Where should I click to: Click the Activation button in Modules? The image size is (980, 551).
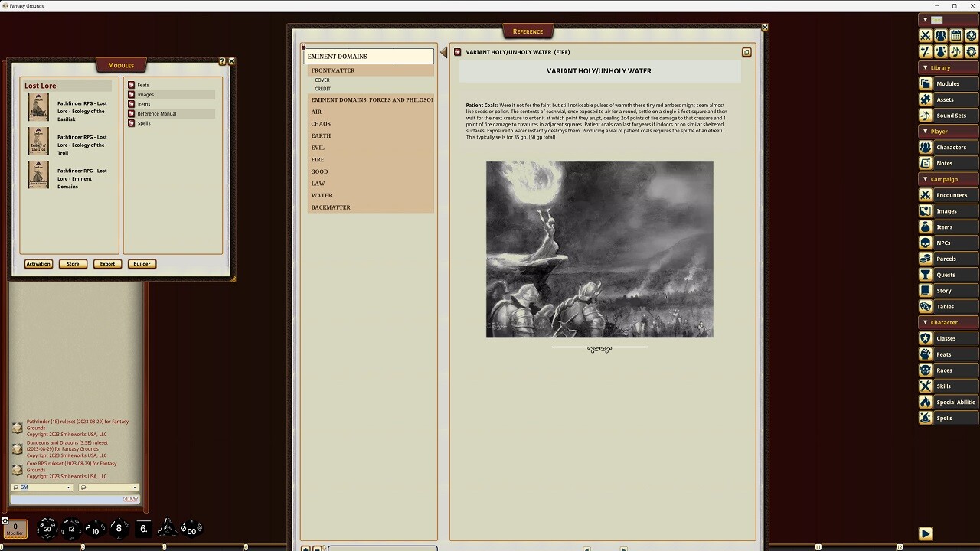38,263
